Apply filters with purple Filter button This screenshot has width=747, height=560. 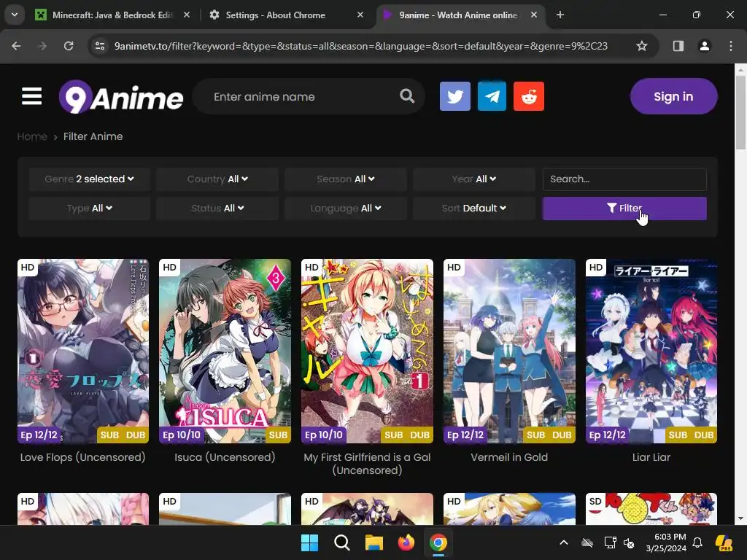[624, 208]
